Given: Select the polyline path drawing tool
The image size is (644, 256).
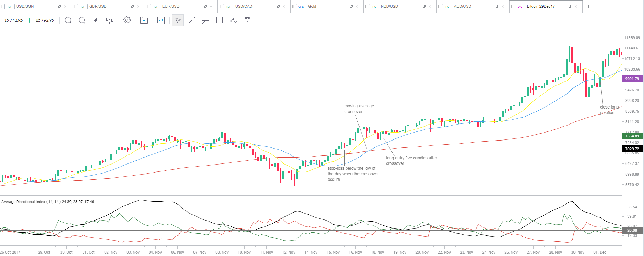Looking at the screenshot, I should click(x=233, y=21).
